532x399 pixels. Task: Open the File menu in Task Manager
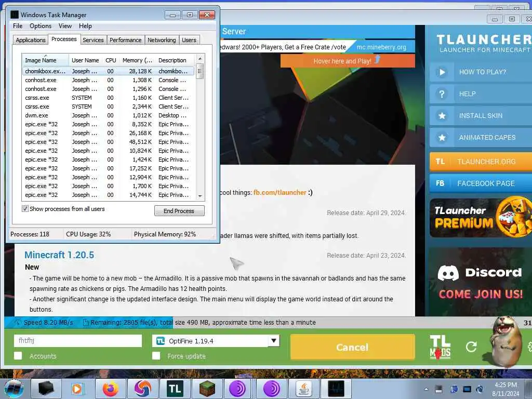[x=18, y=26]
